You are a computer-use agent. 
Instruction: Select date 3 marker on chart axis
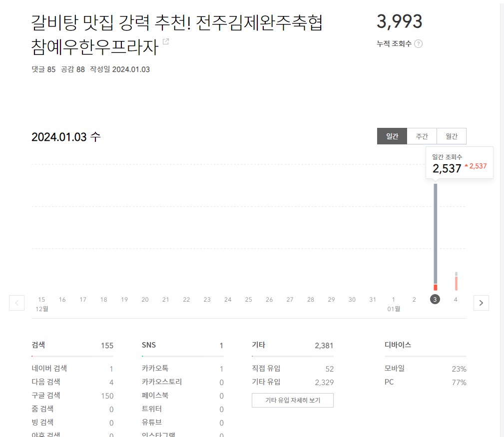click(x=435, y=300)
